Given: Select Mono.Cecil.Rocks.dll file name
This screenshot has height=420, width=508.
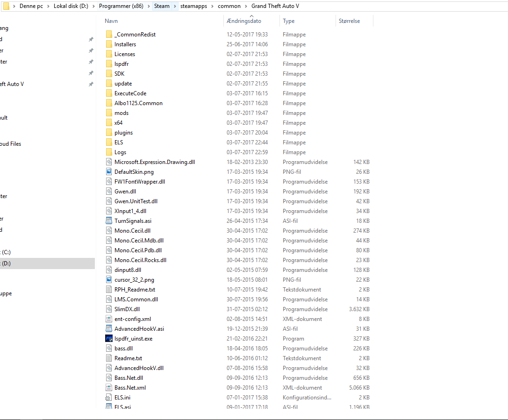Looking at the screenshot, I should tap(140, 260).
